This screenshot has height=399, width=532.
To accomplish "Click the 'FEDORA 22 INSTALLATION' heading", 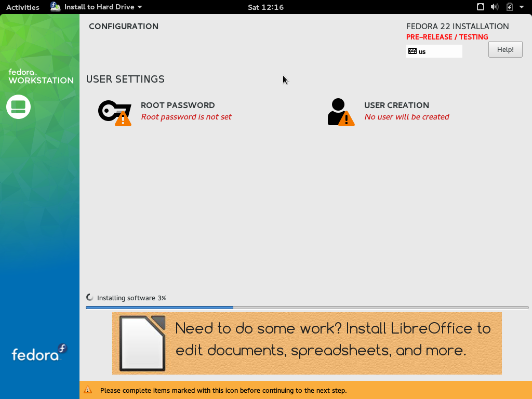I will point(457,26).
